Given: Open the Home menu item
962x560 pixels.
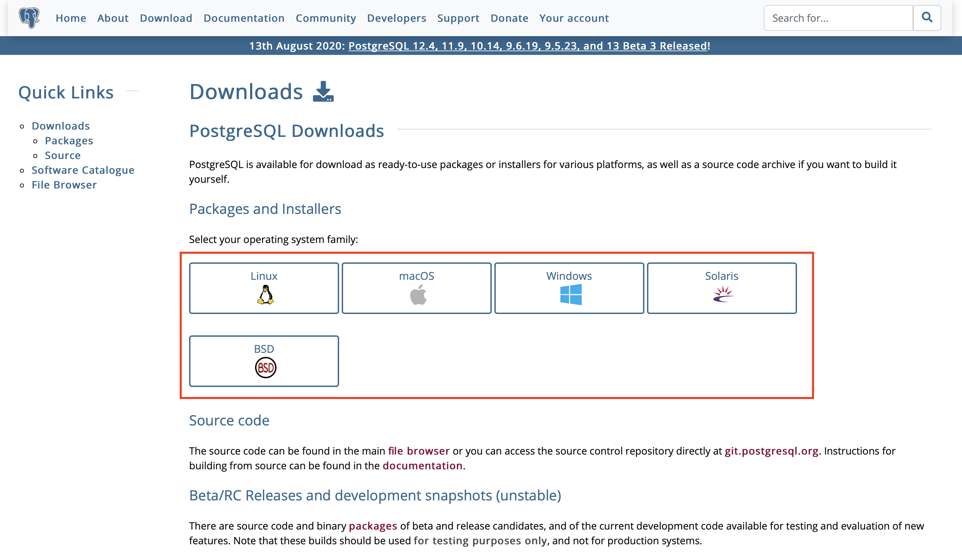Looking at the screenshot, I should pos(71,18).
